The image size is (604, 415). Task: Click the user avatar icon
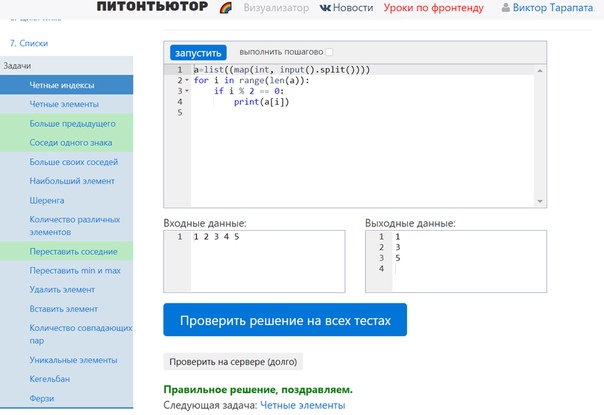tap(506, 8)
